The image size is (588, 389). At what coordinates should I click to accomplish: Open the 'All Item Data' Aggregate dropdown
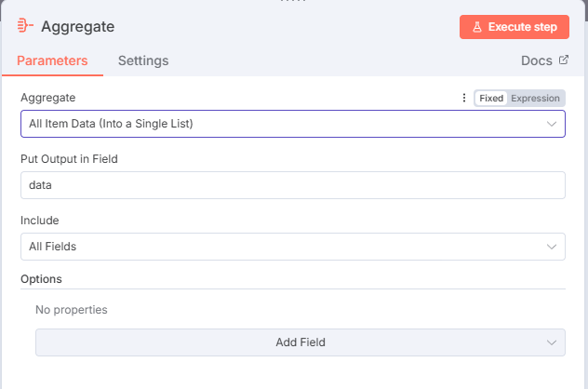(x=279, y=124)
